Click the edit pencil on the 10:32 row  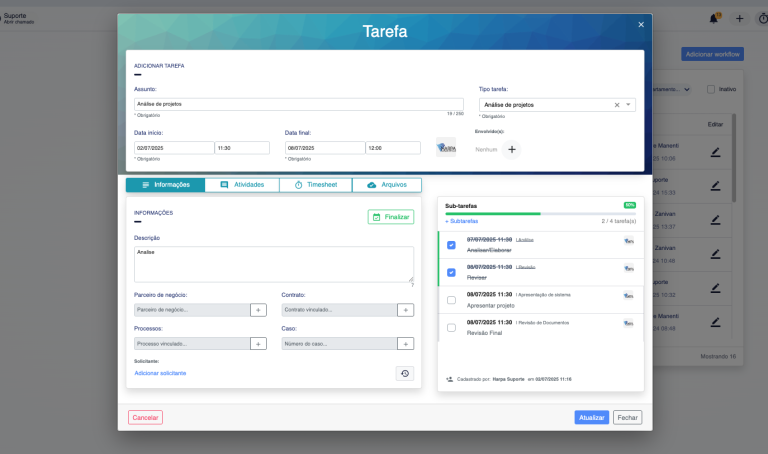pos(716,288)
